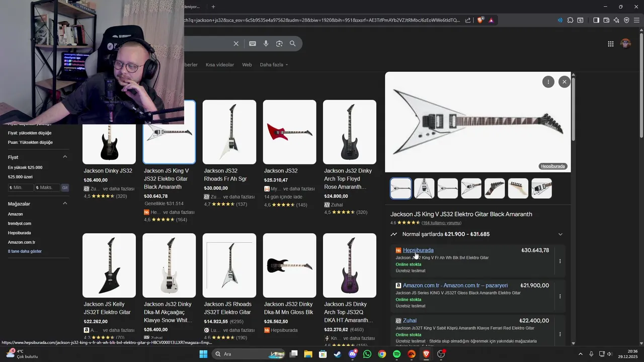Filter stores by Hepsiburada in sidebar

(20, 233)
